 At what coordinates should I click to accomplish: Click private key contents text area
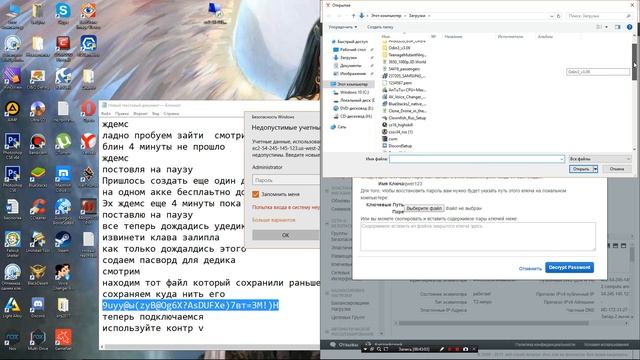(x=478, y=236)
